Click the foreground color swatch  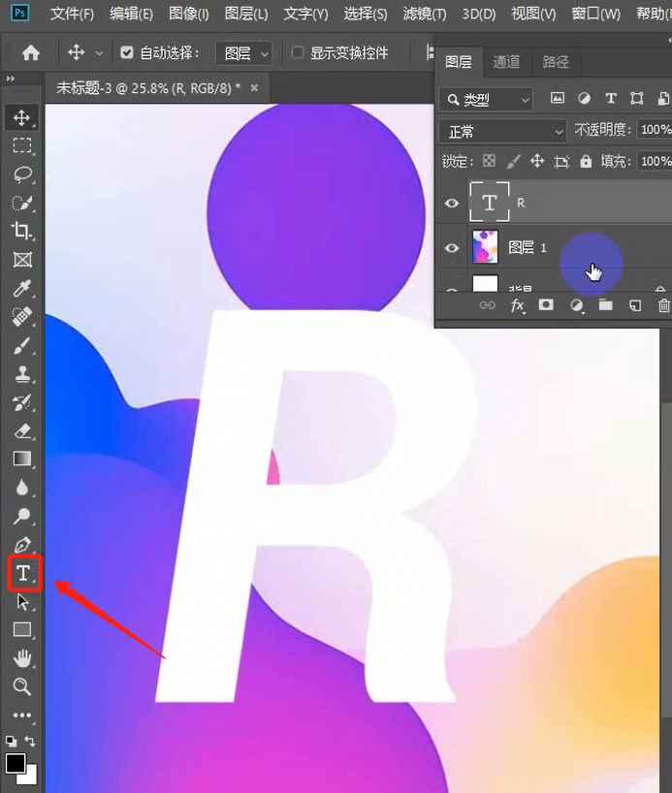click(x=16, y=763)
